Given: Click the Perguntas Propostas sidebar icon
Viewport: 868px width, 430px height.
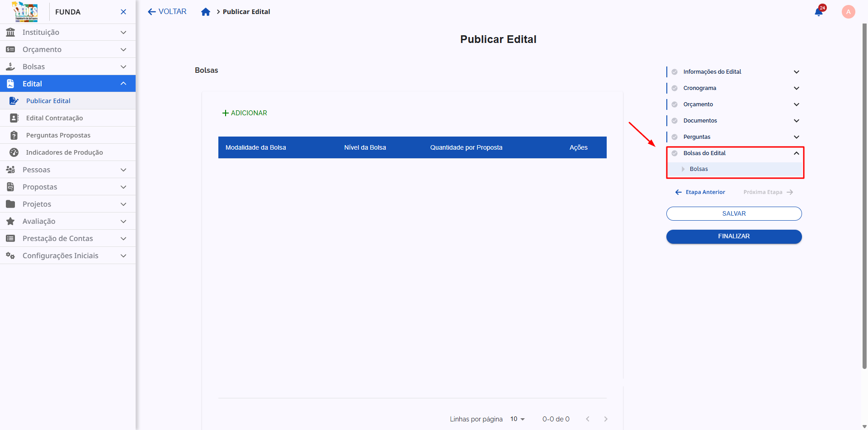Looking at the screenshot, I should 14,135.
